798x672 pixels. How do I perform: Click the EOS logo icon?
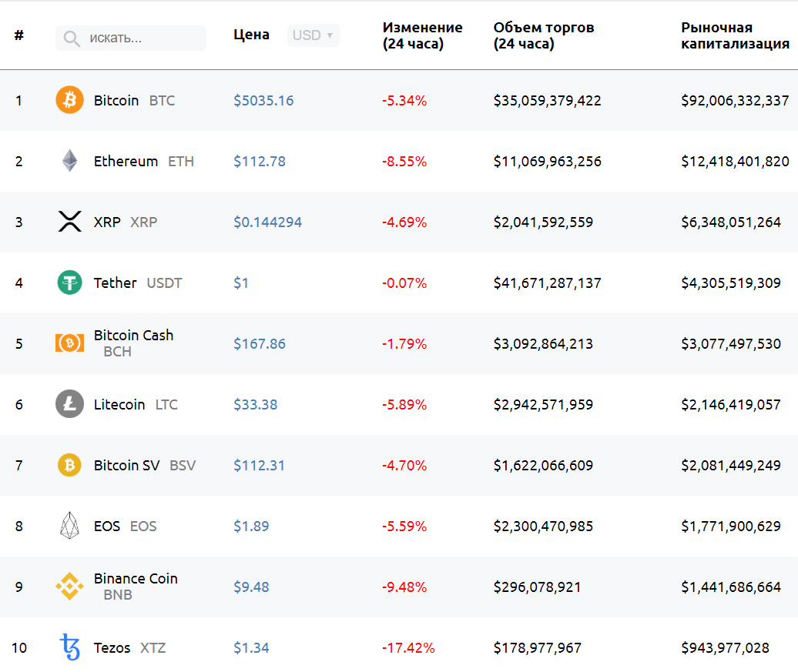pos(69,526)
